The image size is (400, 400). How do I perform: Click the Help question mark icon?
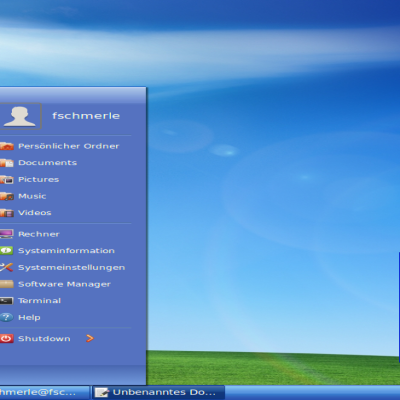[7, 317]
